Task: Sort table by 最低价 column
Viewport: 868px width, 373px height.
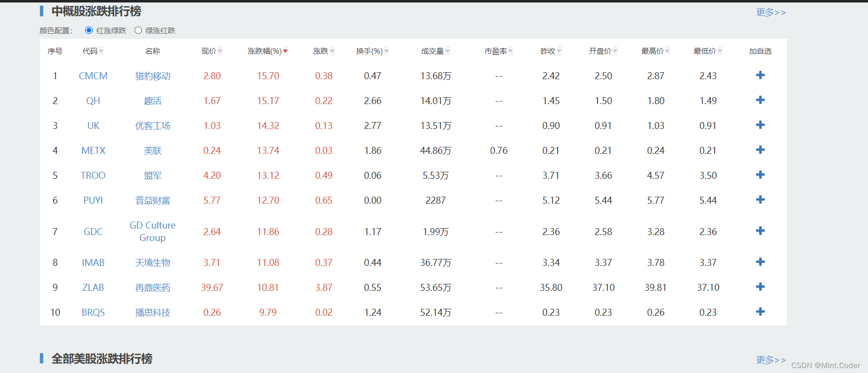Action: 708,51
